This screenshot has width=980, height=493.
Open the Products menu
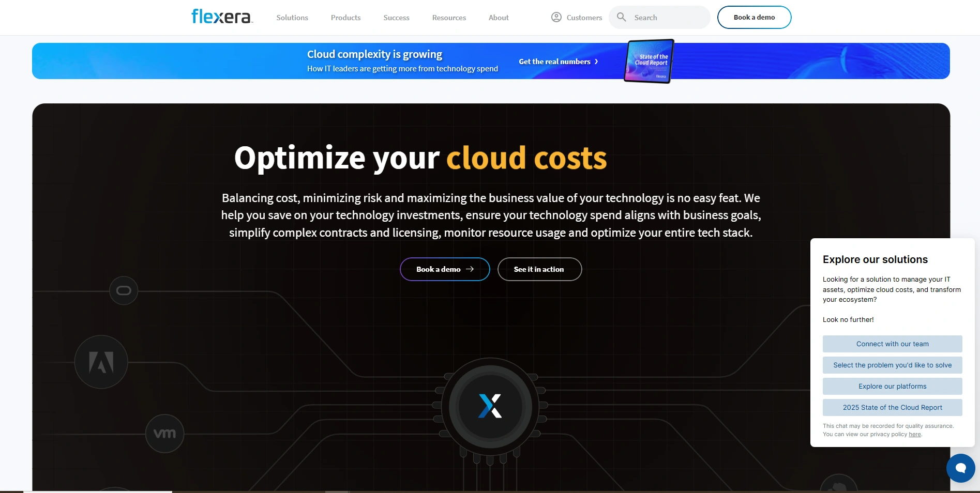[345, 17]
